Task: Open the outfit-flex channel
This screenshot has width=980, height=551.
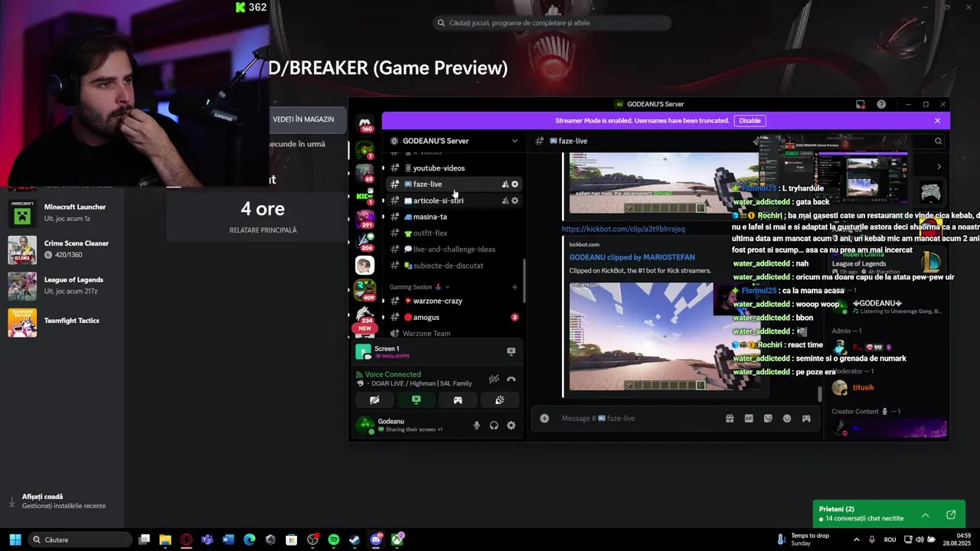Action: click(x=453, y=233)
